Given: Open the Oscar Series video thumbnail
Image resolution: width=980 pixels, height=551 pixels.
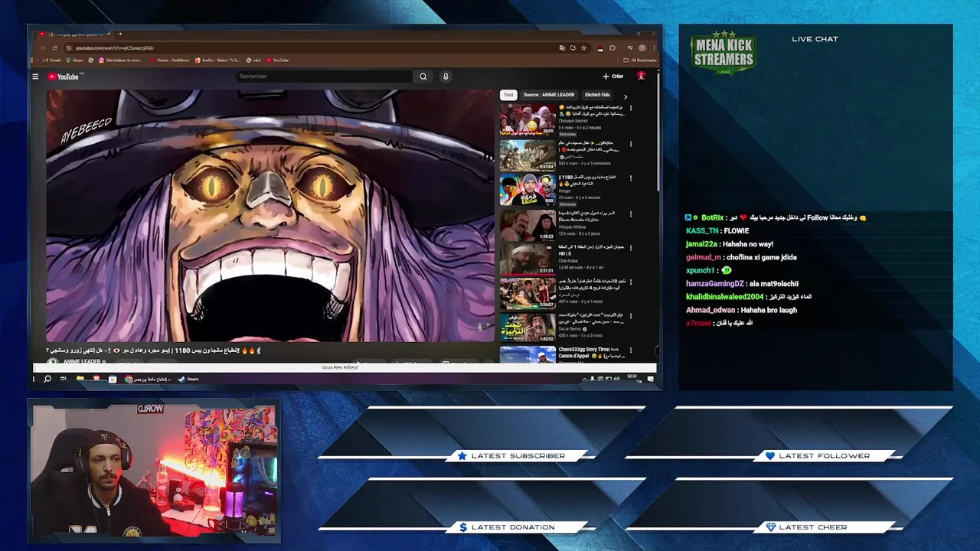Looking at the screenshot, I should [528, 328].
